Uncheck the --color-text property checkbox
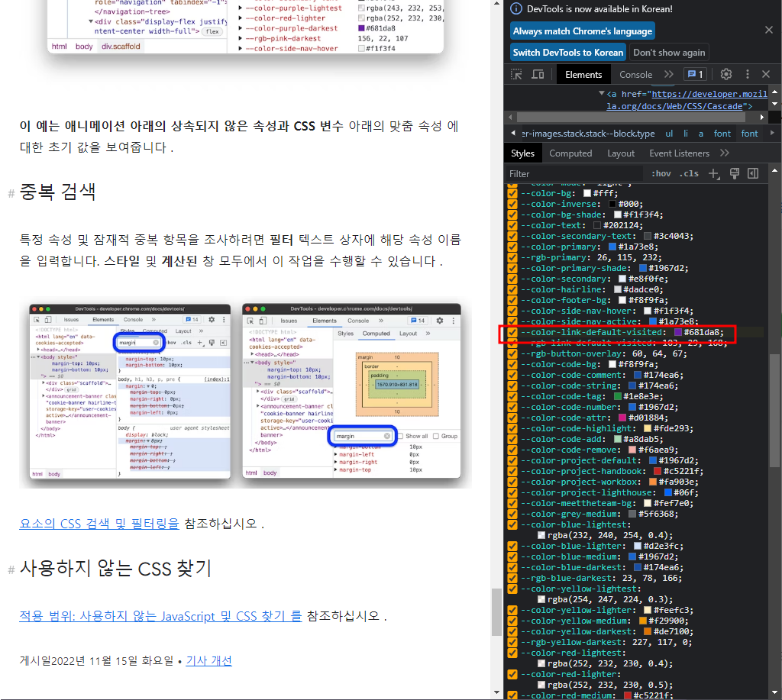 [x=512, y=225]
